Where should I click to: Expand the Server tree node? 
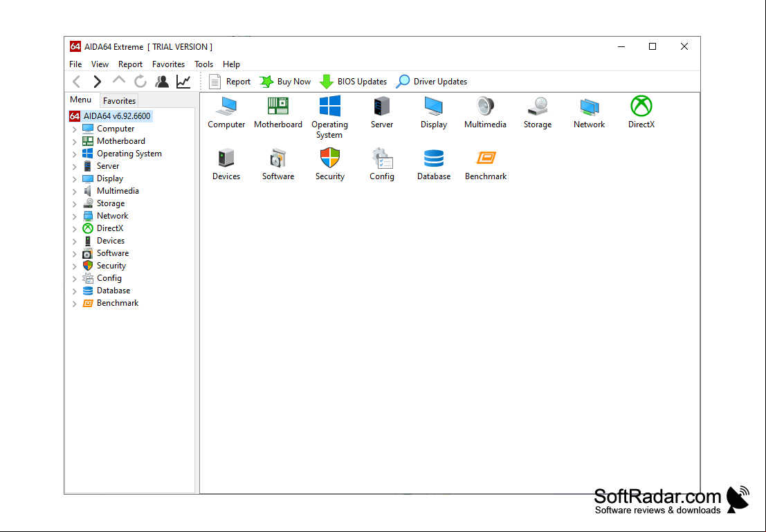(74, 167)
